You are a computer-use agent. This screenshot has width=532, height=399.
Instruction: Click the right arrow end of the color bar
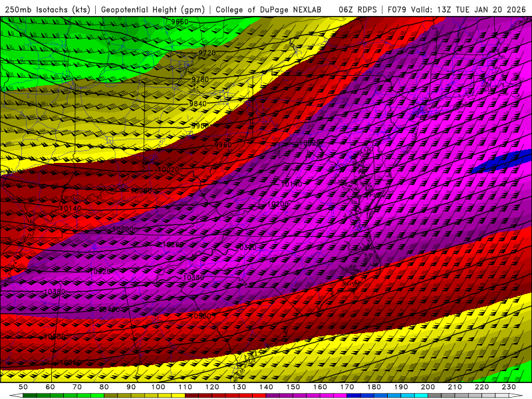coord(516,396)
